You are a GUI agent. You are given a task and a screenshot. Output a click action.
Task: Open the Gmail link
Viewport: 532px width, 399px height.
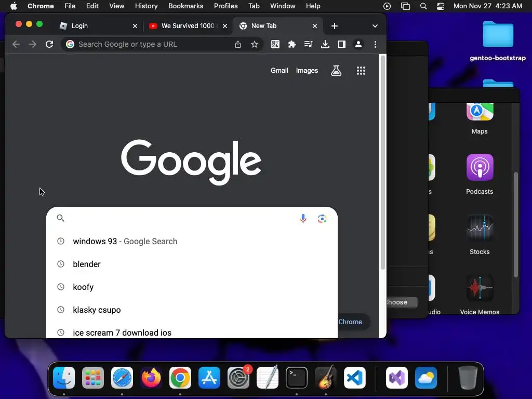[x=279, y=71]
